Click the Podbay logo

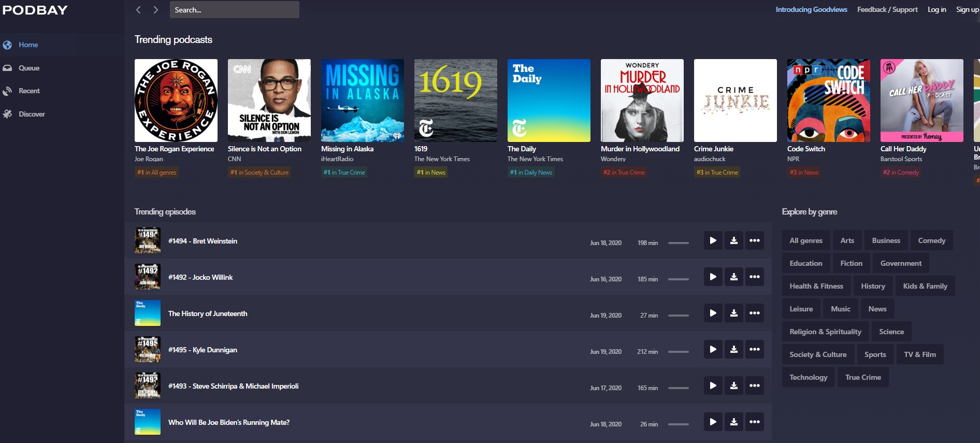[35, 10]
